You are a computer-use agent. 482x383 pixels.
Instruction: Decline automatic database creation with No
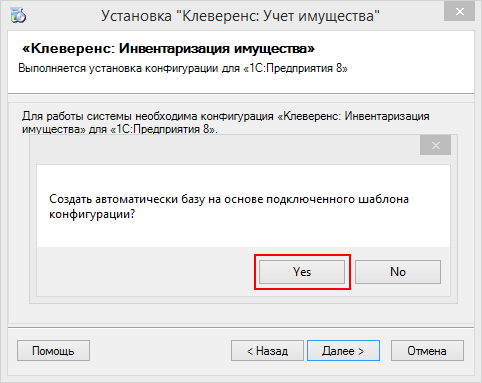(x=398, y=272)
